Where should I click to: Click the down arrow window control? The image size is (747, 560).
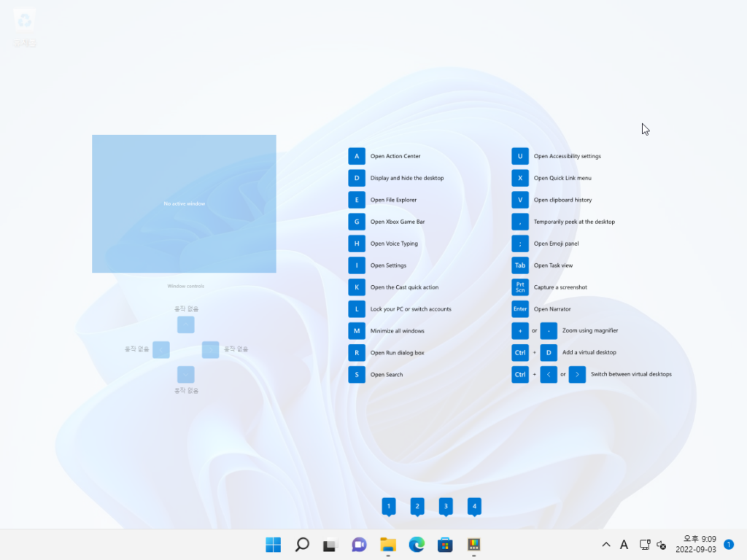[186, 374]
